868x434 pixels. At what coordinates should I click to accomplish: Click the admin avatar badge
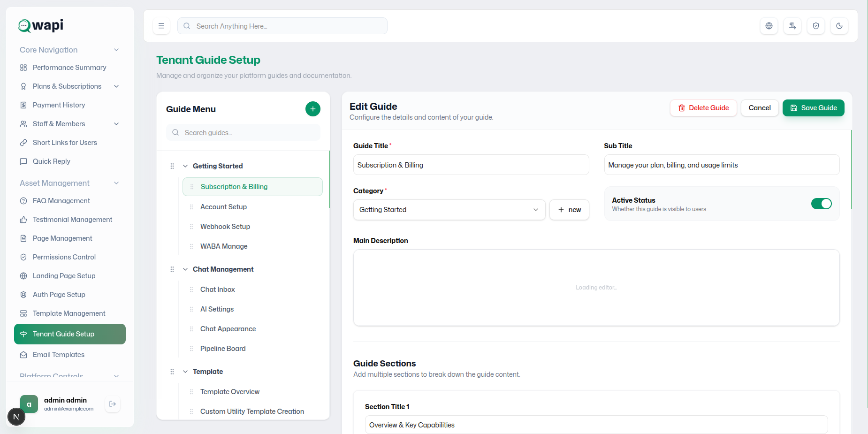[x=29, y=404]
